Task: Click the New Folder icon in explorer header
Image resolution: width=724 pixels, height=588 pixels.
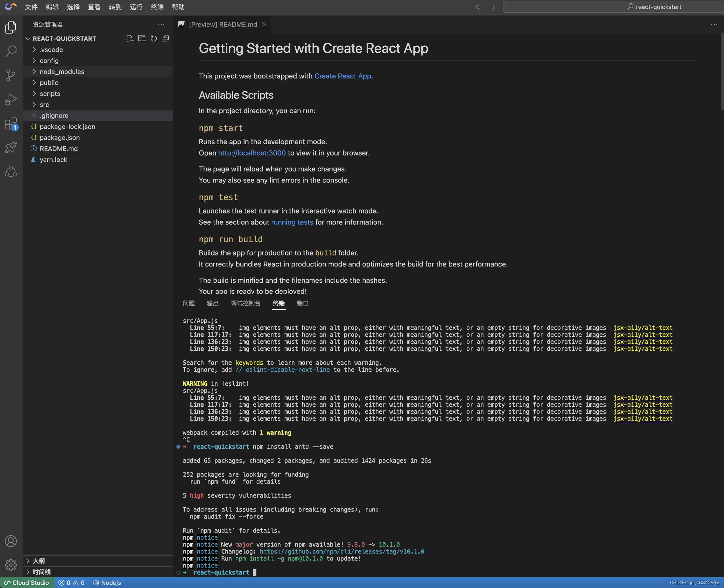Action: (x=142, y=39)
